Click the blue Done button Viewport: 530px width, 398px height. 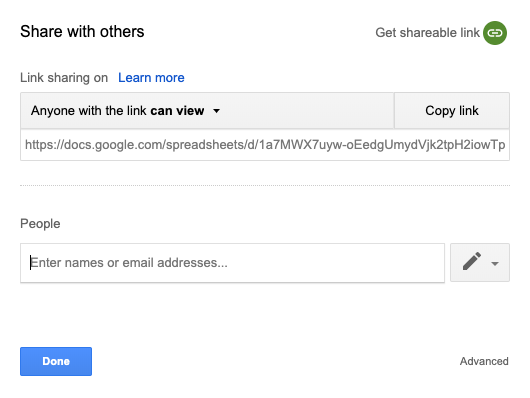pyautogui.click(x=56, y=361)
